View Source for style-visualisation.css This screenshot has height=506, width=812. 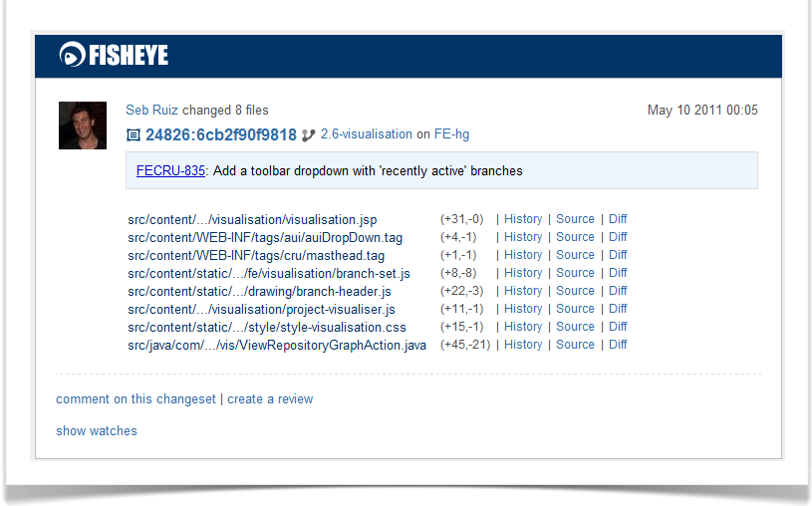[575, 327]
